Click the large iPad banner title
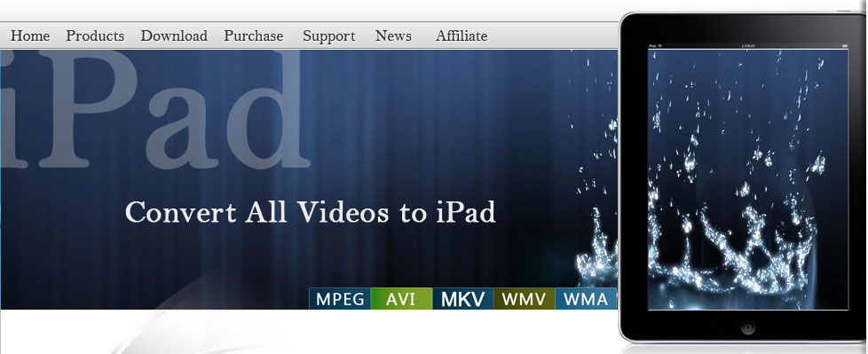Viewport: 868px width, 354px height. point(155,109)
